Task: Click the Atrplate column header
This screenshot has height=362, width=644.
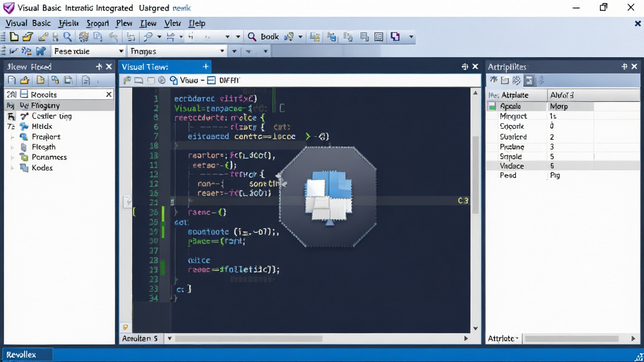Action: [517, 96]
